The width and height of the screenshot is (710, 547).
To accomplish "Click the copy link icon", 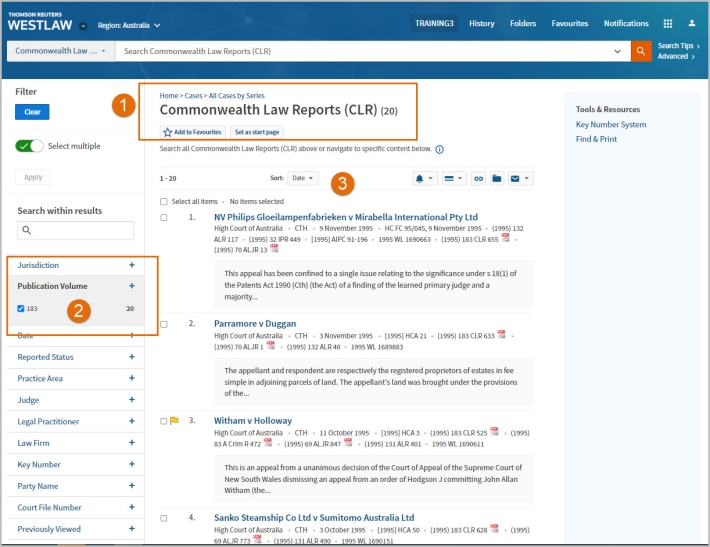I will coord(478,178).
